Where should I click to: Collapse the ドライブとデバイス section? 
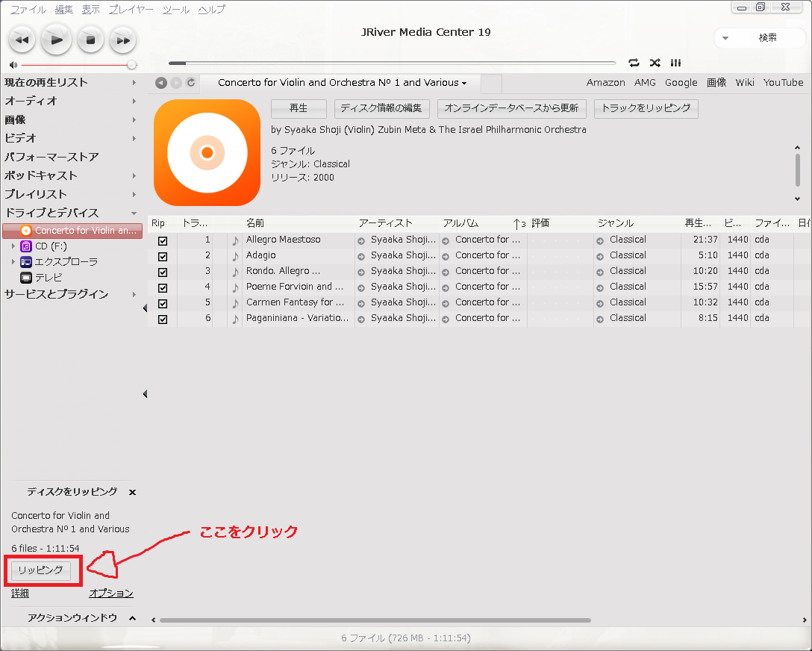[134, 213]
